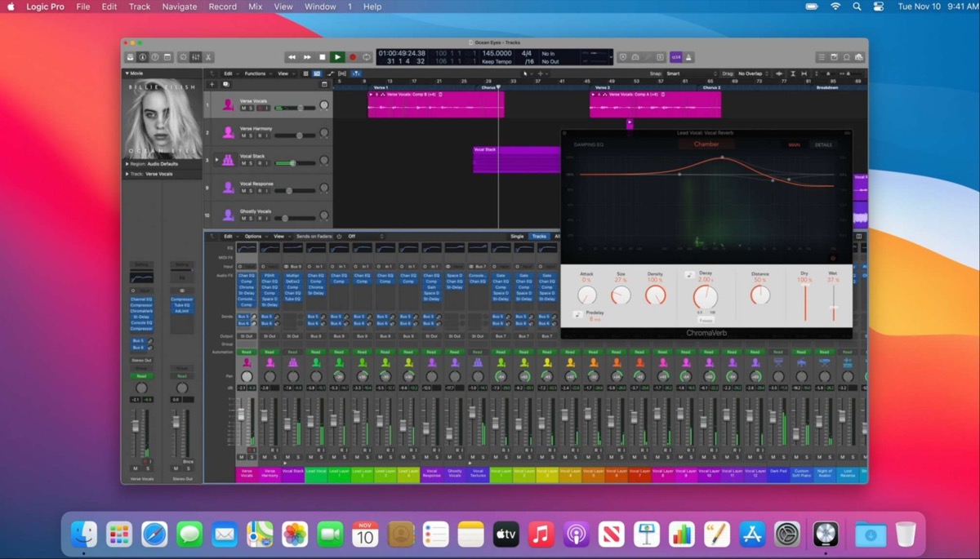This screenshot has height=559, width=980.
Task: Click the Rewind transport button
Action: [292, 57]
